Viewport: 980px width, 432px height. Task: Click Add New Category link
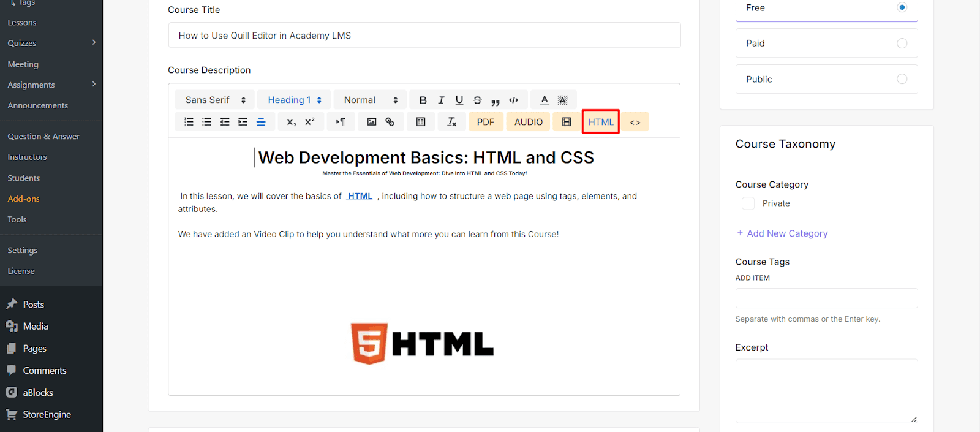coord(782,233)
